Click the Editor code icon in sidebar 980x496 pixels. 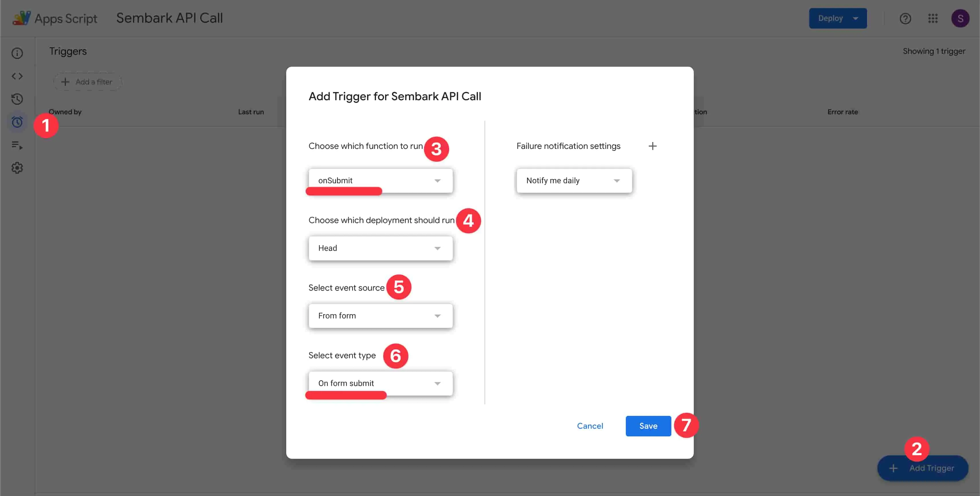(17, 76)
